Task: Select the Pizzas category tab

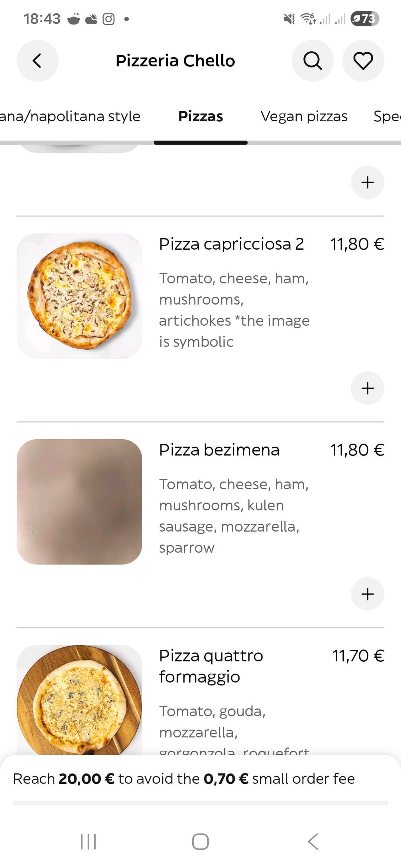Action: [x=200, y=116]
